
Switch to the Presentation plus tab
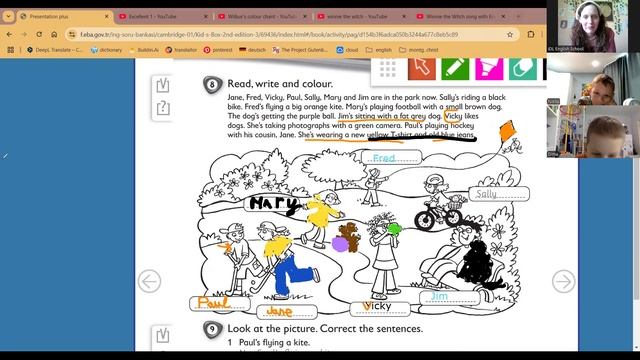coord(65,16)
